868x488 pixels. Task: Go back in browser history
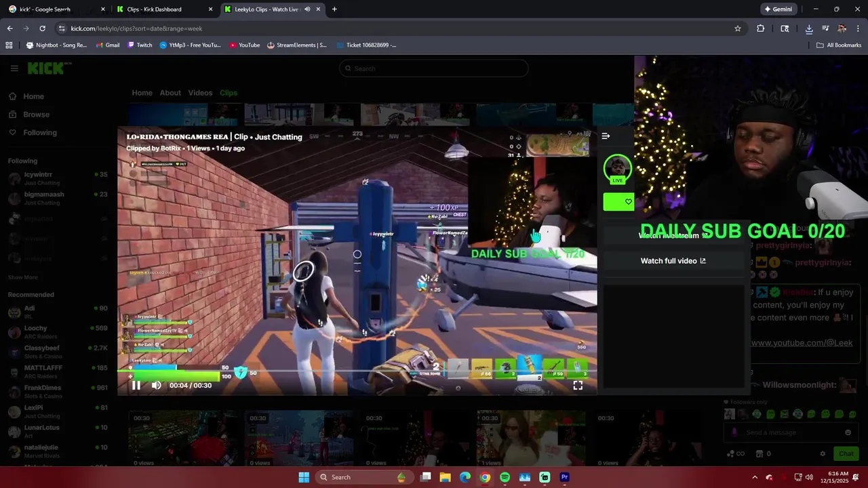9,28
